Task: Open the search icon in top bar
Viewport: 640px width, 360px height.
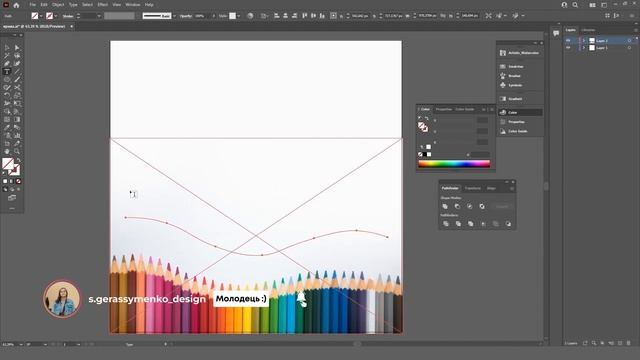Action: tap(575, 5)
